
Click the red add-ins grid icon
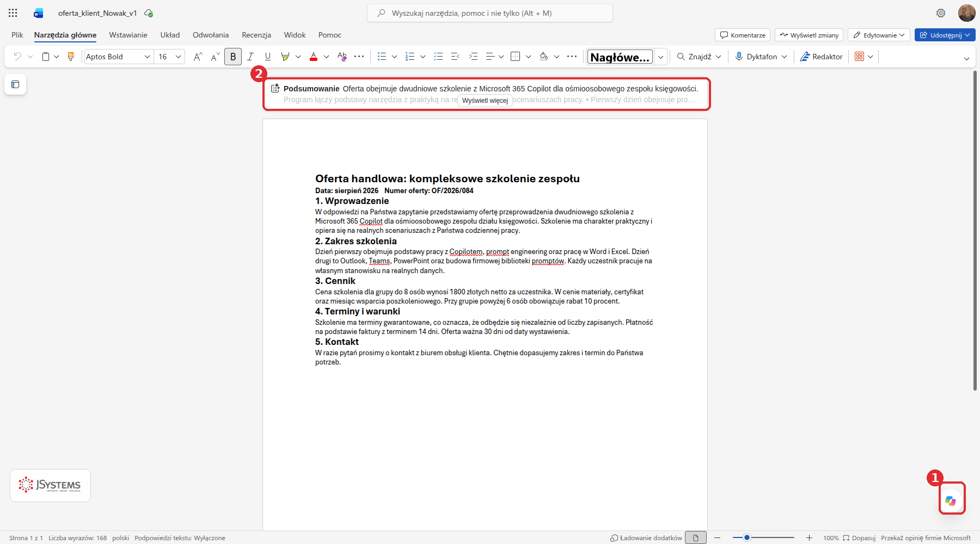(860, 57)
